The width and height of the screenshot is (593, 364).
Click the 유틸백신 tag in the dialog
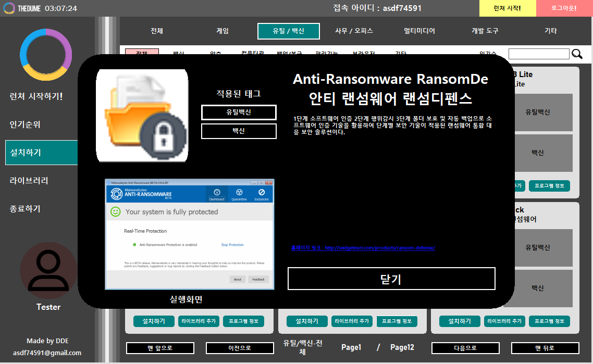coord(239,112)
